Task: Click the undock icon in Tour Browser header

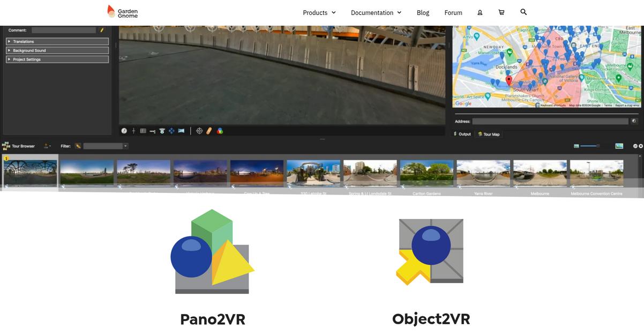Action: [635, 146]
